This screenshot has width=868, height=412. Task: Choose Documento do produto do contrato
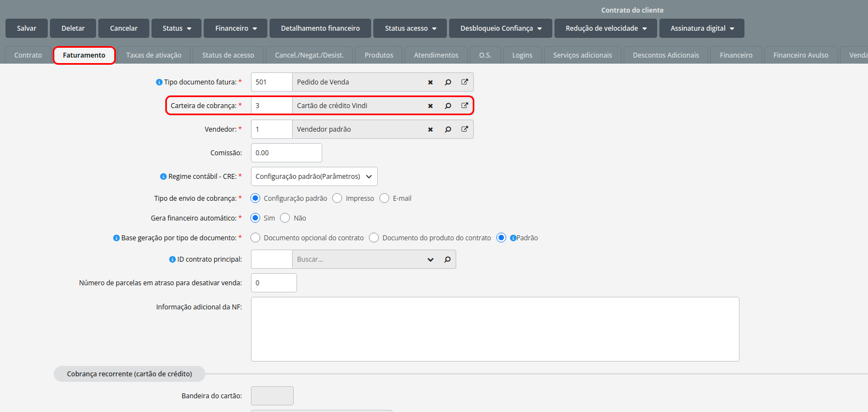[374, 238]
